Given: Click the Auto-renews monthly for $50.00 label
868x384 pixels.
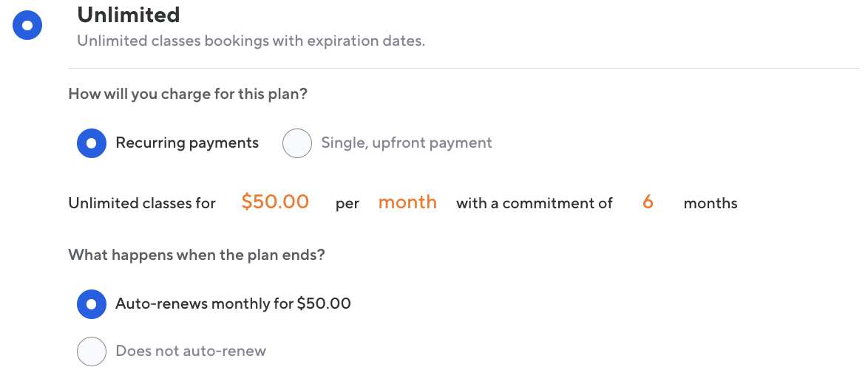Looking at the screenshot, I should 233,304.
